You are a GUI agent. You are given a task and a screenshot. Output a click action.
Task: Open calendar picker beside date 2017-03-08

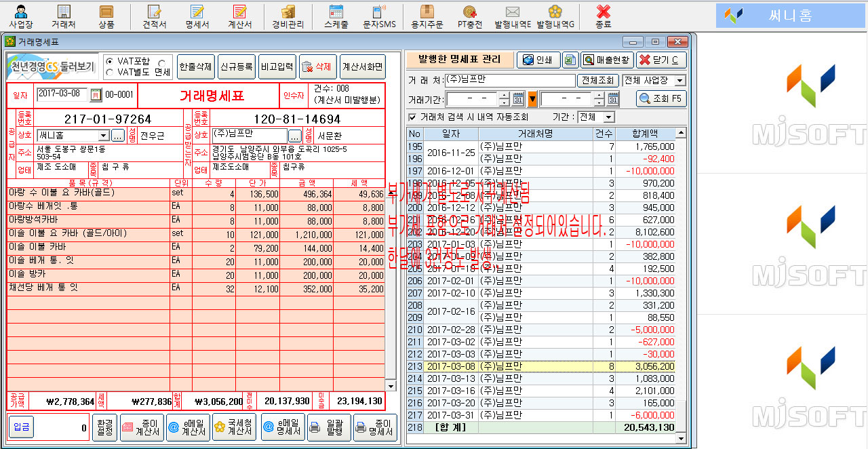[96, 94]
